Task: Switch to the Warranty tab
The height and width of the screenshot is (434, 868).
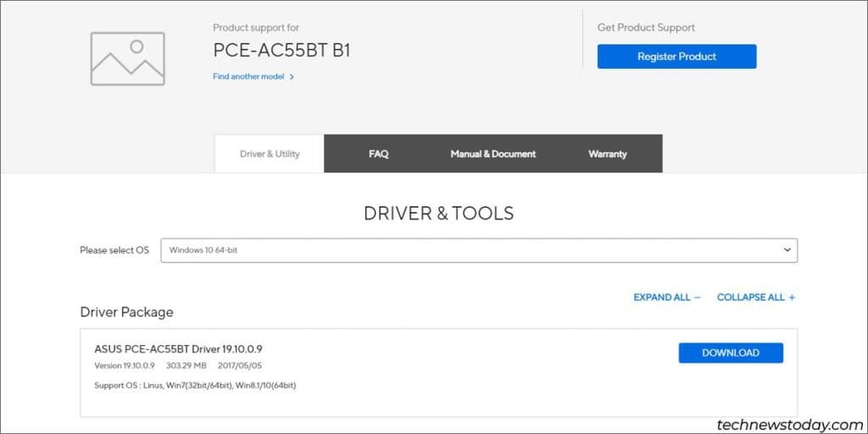Action: 607,154
